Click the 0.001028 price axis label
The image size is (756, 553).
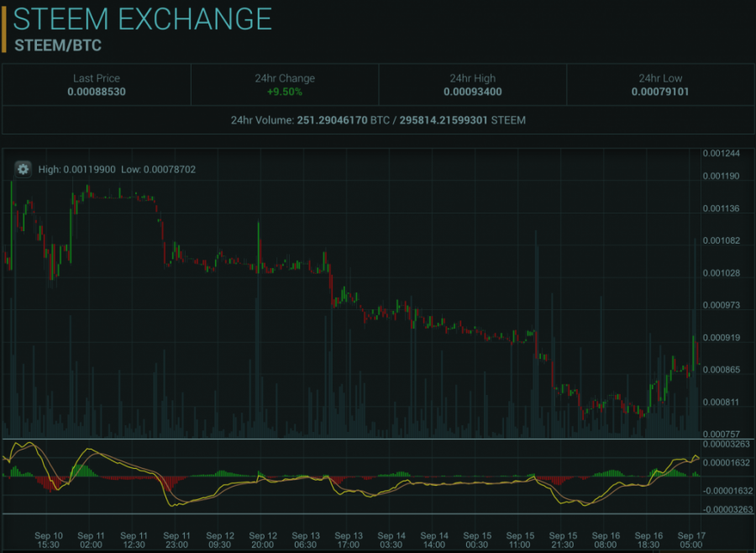coord(721,273)
